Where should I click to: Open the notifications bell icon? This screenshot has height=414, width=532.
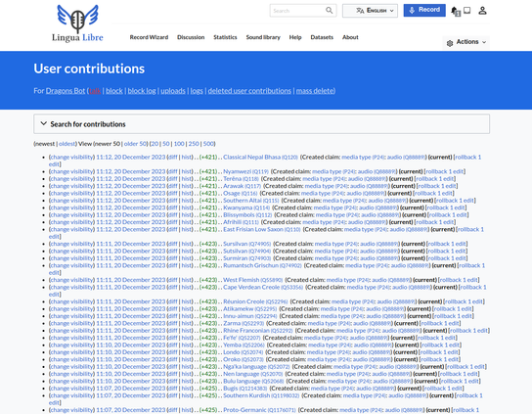click(455, 11)
